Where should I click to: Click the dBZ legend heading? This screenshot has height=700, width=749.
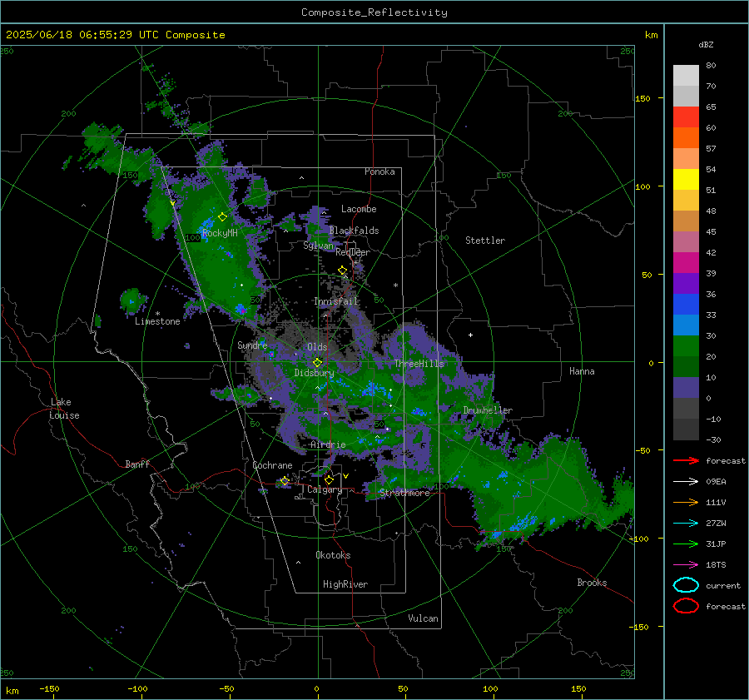click(706, 44)
